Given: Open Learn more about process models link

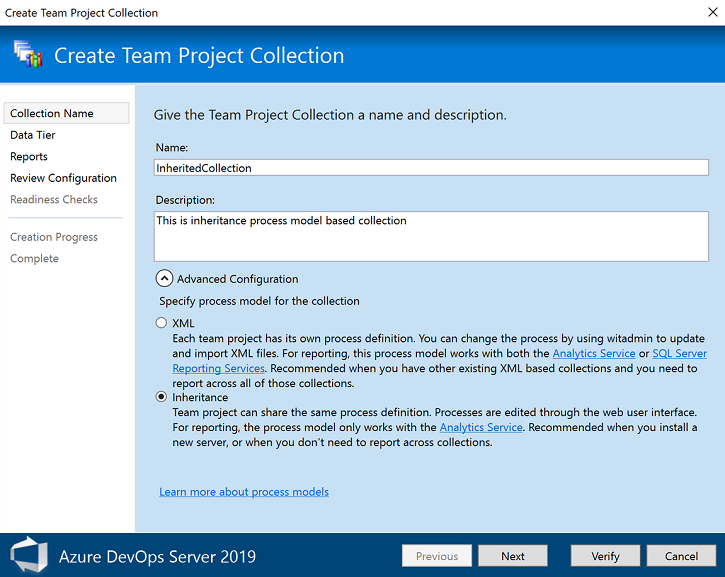Looking at the screenshot, I should 244,492.
